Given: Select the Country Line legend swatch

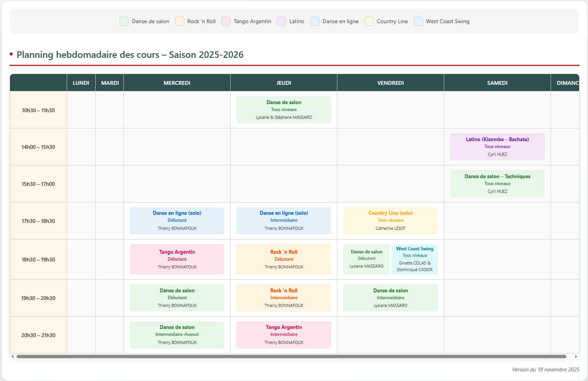Looking at the screenshot, I should (x=369, y=21).
